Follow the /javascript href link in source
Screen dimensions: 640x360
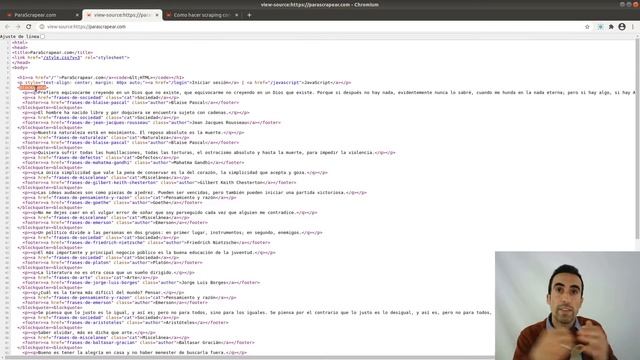[x=283, y=82]
